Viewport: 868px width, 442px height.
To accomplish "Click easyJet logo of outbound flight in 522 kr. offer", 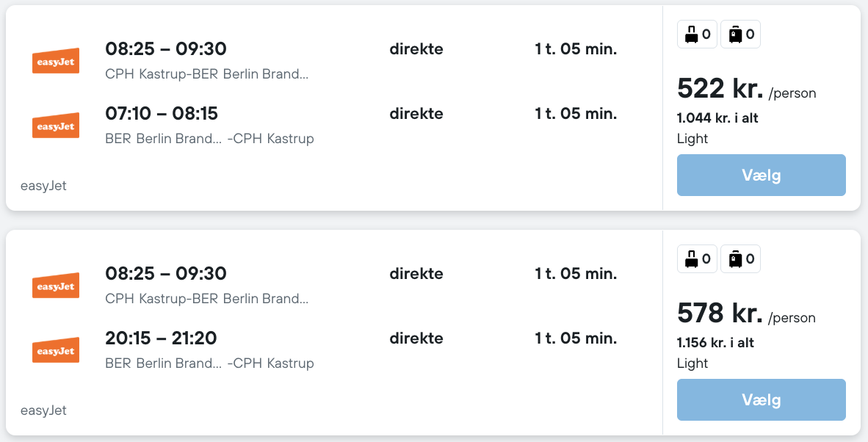I will pyautogui.click(x=56, y=61).
